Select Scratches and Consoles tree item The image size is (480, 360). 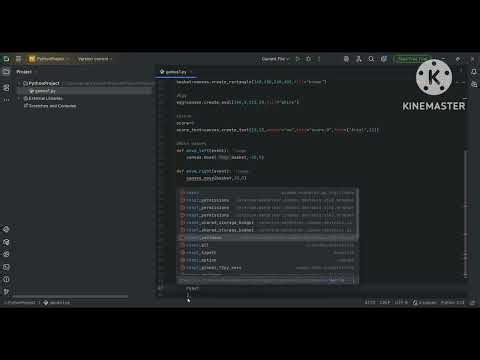50,106
